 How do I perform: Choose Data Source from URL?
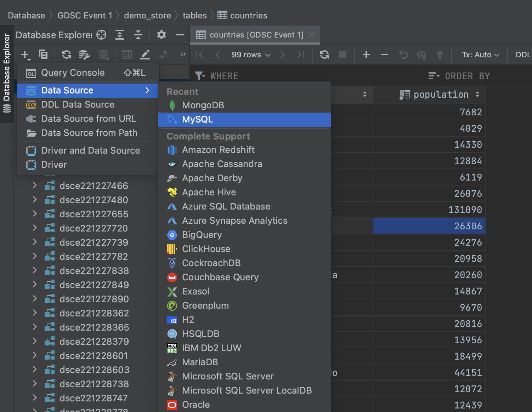click(x=87, y=119)
